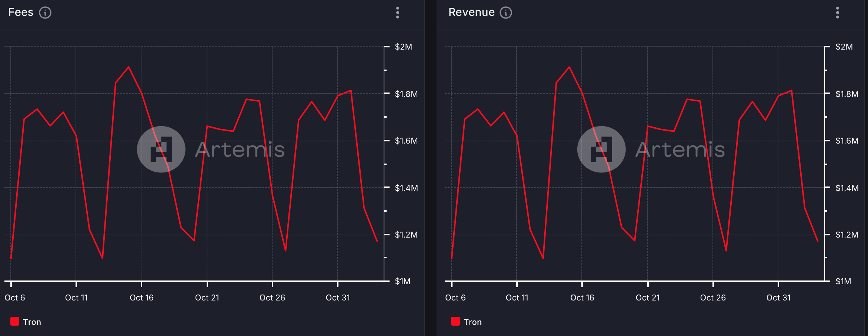868x336 pixels.
Task: Click Oct 16 x-axis label in Fees chart
Action: (141, 298)
